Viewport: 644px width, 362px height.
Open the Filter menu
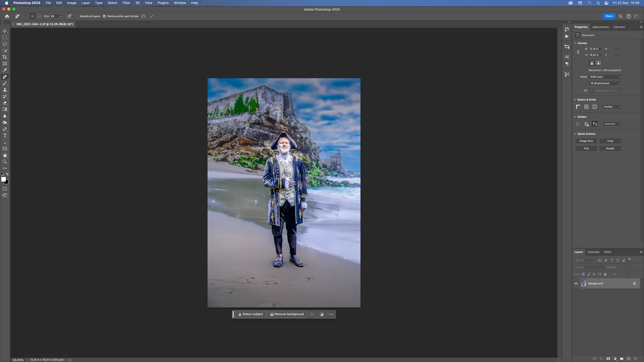(x=126, y=3)
